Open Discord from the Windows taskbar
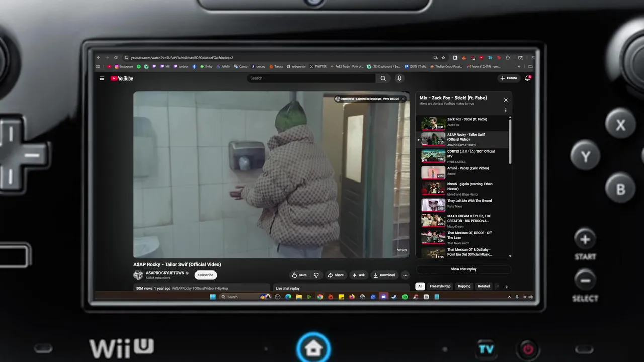The height and width of the screenshot is (362, 644). [383, 297]
